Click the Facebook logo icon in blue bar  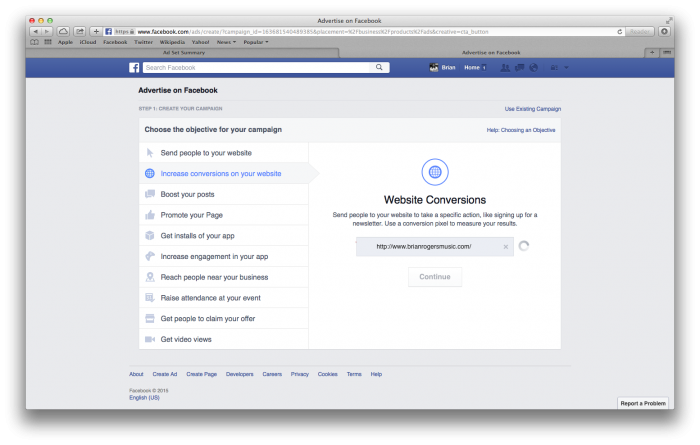click(134, 67)
